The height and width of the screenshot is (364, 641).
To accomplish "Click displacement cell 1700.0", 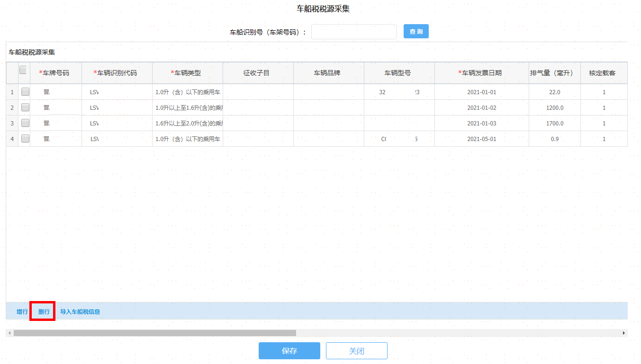I will [555, 123].
